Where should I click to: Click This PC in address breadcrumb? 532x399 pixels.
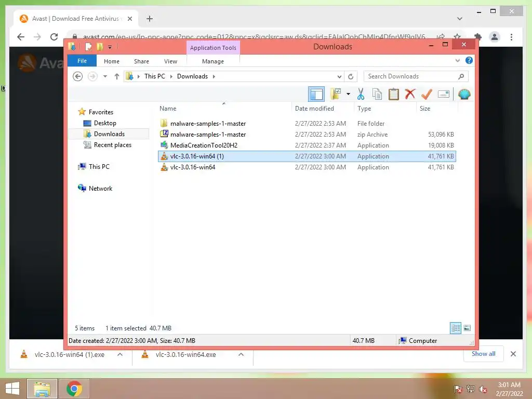tap(155, 76)
